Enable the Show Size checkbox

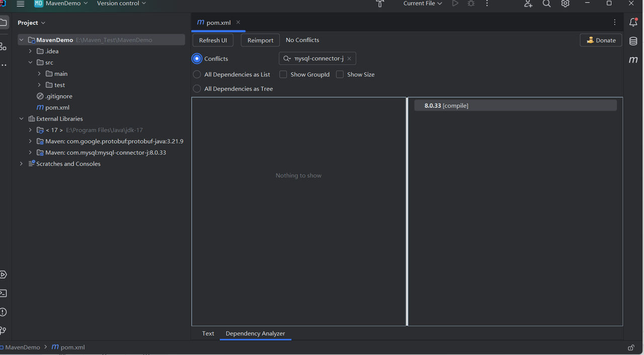340,75
